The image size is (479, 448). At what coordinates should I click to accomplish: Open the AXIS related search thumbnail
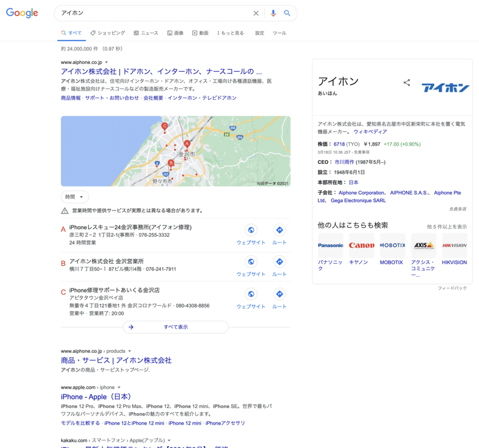pos(424,245)
